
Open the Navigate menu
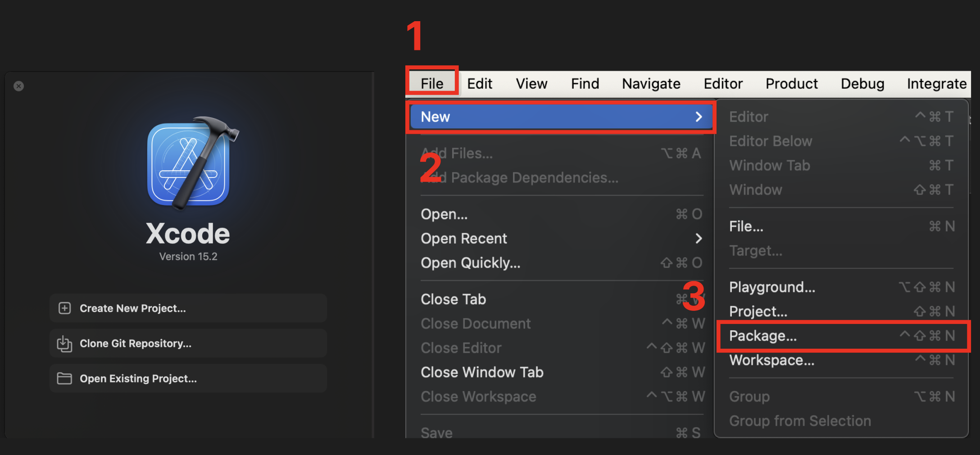(651, 83)
